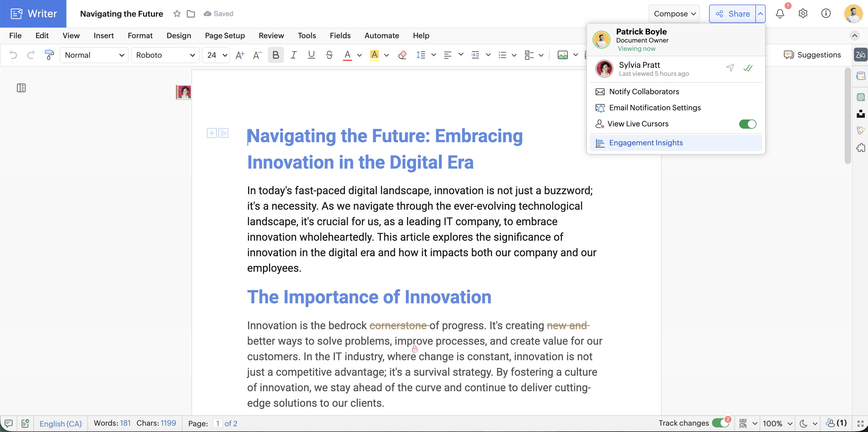
Task: Open the Page Setup menu
Action: (225, 35)
